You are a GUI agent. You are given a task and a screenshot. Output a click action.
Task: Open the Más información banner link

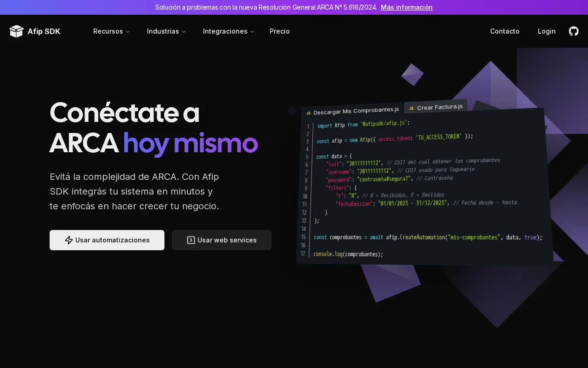click(x=407, y=7)
